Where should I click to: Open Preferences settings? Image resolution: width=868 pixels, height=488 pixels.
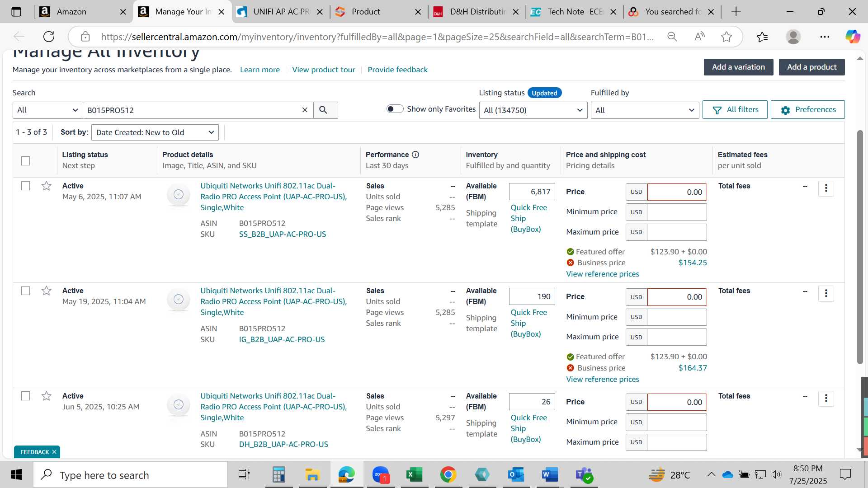pos(807,109)
